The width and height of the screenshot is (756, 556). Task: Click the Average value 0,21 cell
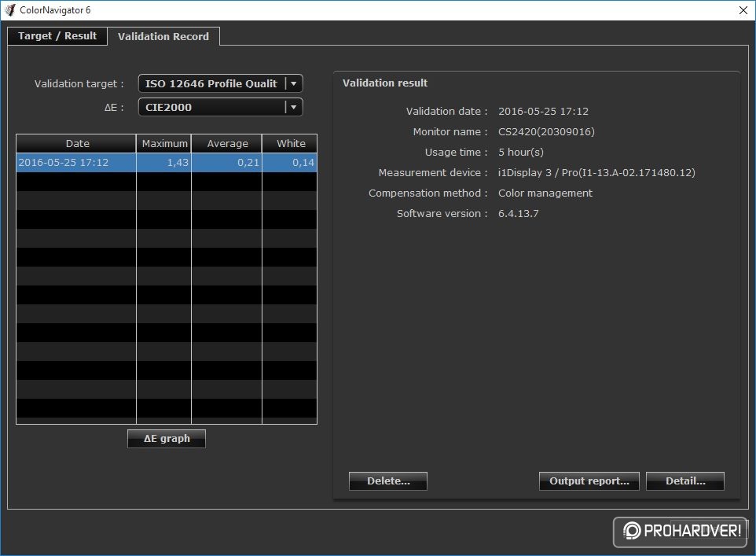pos(226,163)
